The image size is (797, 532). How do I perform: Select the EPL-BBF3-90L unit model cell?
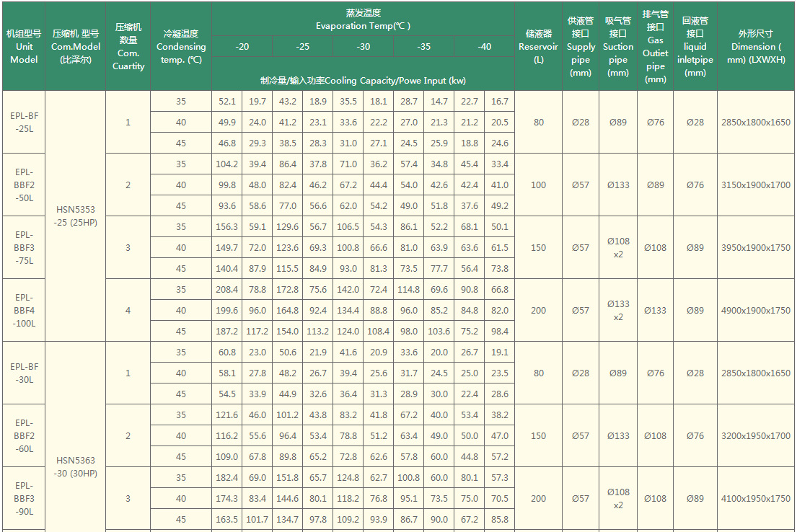point(24,498)
